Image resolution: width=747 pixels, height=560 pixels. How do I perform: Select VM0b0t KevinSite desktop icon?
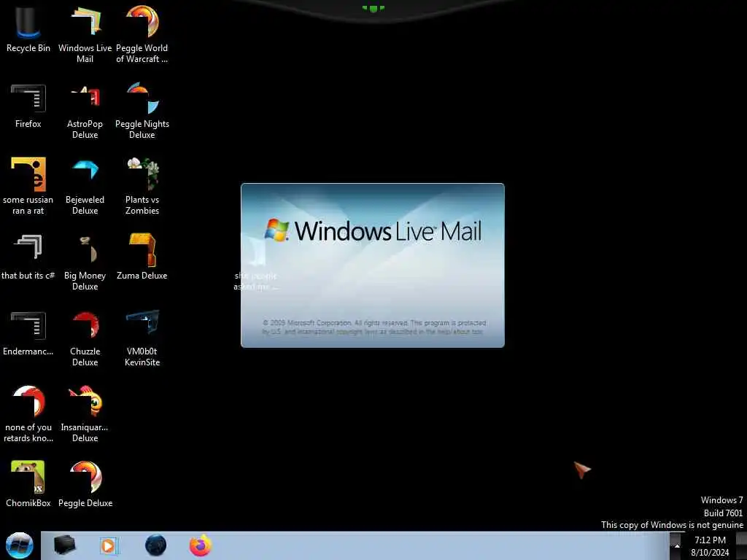[x=142, y=338]
